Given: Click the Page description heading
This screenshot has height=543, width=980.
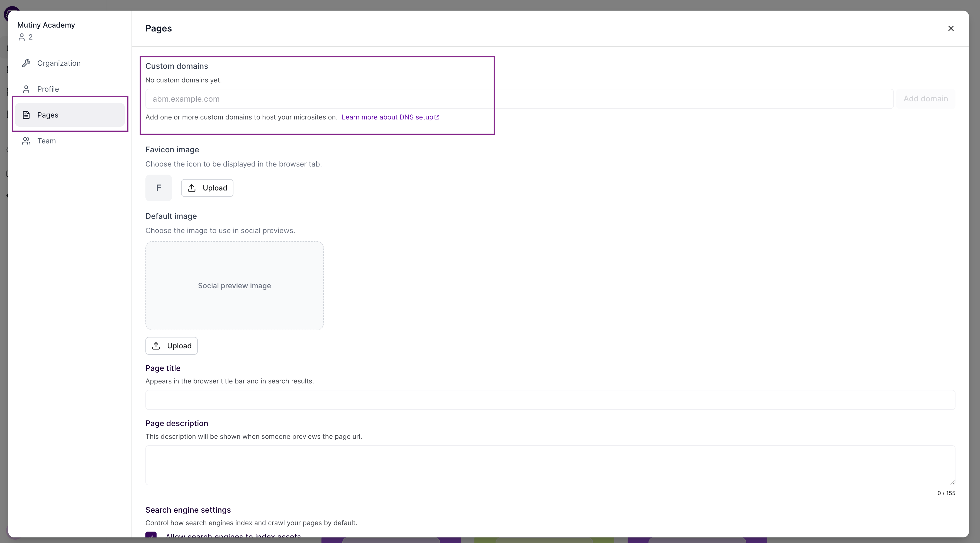Looking at the screenshot, I should 177,424.
